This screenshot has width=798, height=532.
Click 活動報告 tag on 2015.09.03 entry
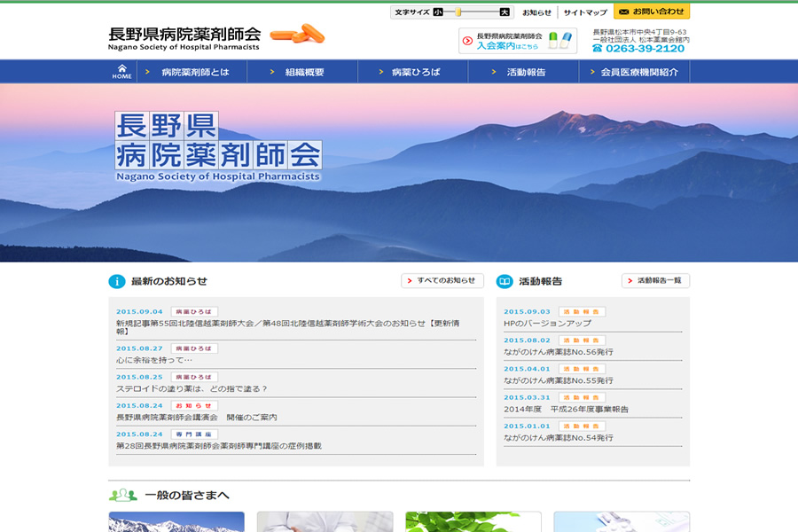[582, 311]
